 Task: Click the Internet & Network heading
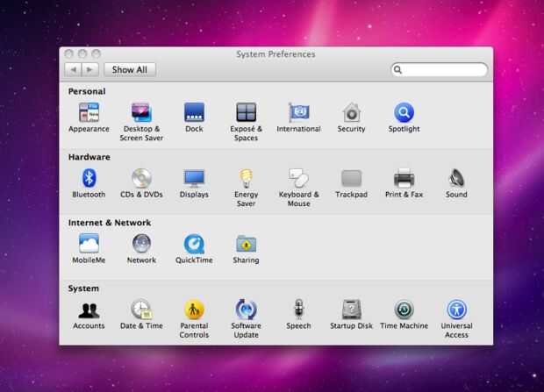pos(110,223)
